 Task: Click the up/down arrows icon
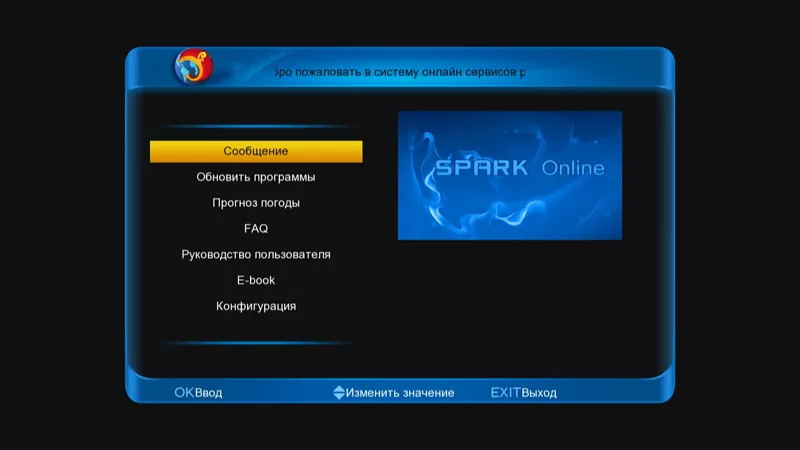(x=338, y=393)
